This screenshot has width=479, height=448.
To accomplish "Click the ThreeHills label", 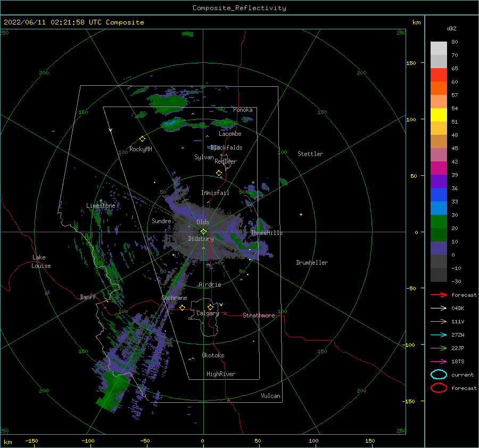I will point(267,233).
